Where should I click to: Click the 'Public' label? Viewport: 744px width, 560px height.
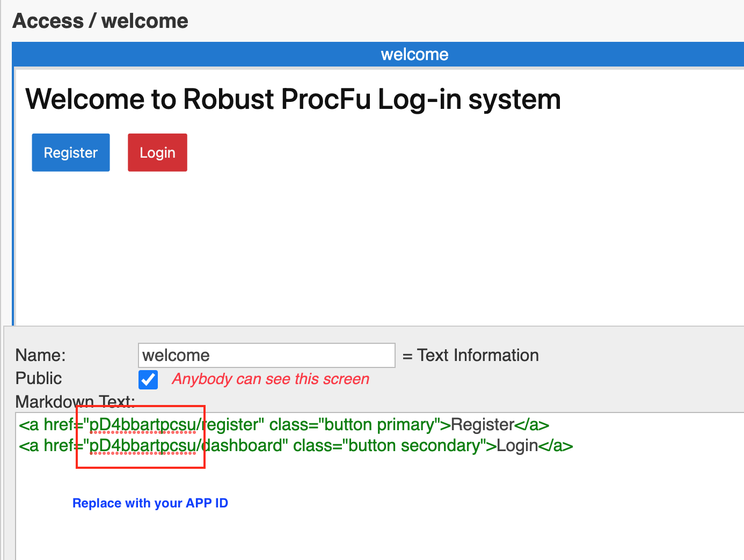(39, 378)
